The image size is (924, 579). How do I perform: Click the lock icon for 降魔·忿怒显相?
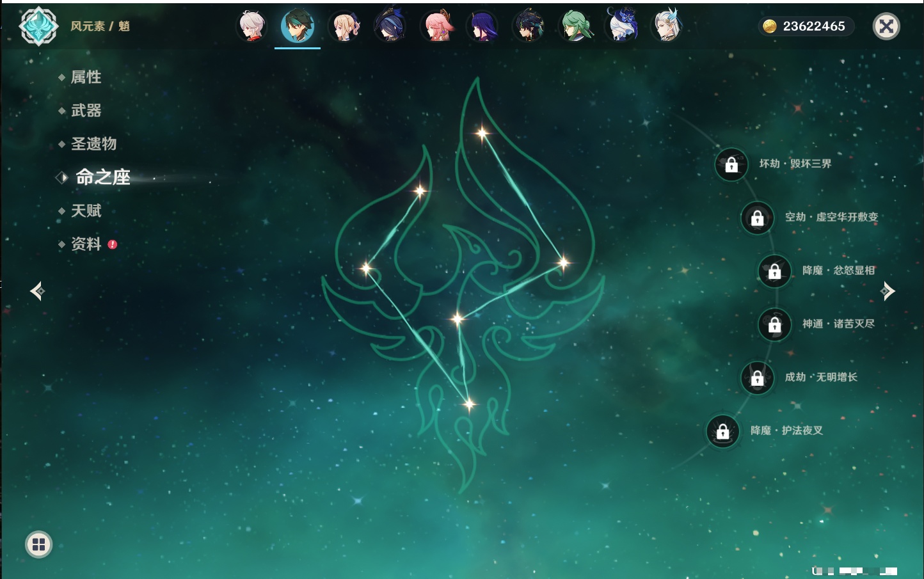coord(775,271)
